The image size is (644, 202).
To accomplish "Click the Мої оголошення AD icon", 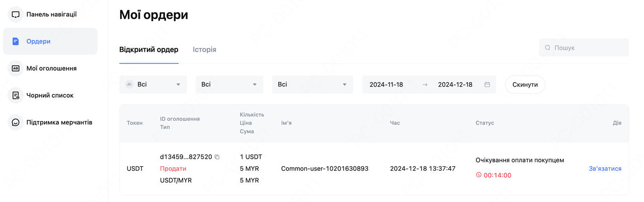I will (16, 69).
